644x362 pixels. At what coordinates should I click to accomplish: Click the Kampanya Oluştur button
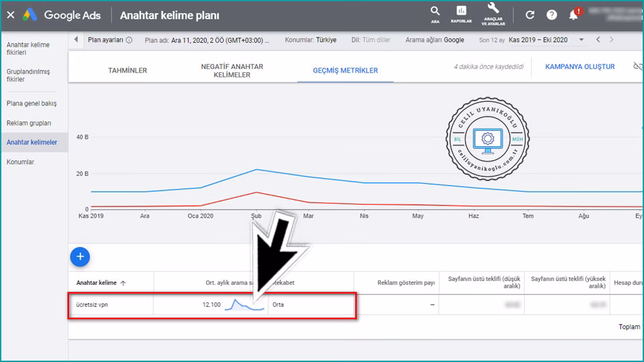tap(580, 67)
